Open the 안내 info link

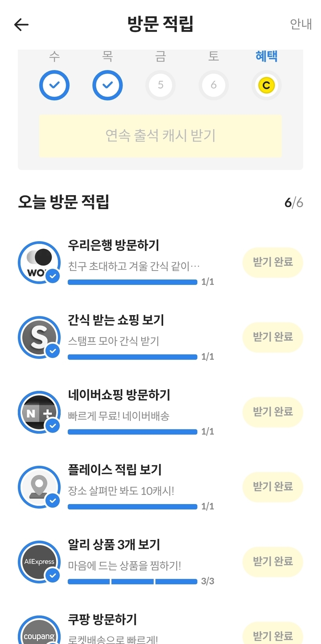pos(301,24)
